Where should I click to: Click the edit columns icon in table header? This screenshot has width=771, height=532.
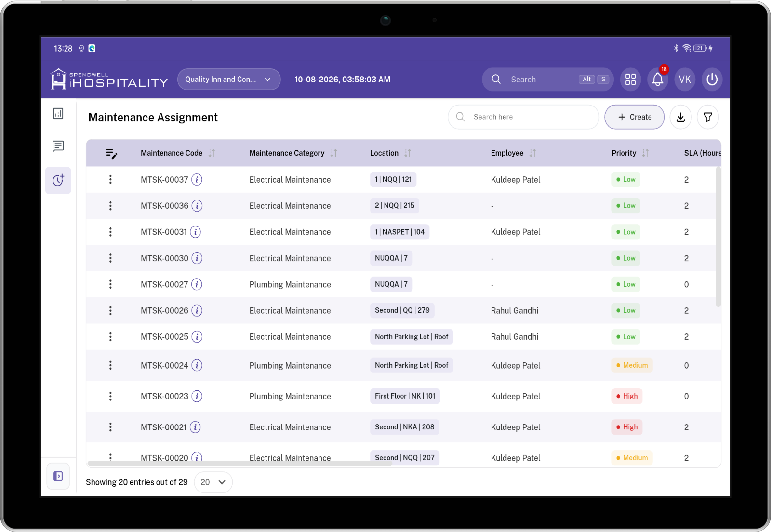(111, 154)
